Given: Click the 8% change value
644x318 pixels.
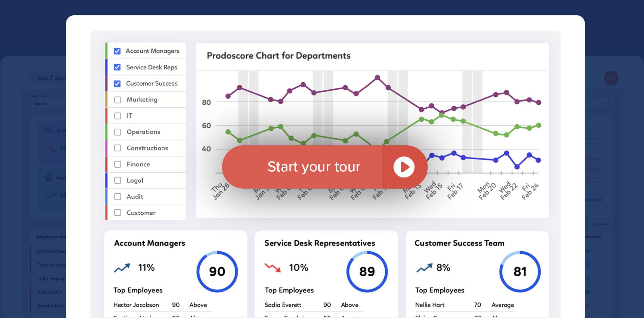Looking at the screenshot, I should point(443,268).
